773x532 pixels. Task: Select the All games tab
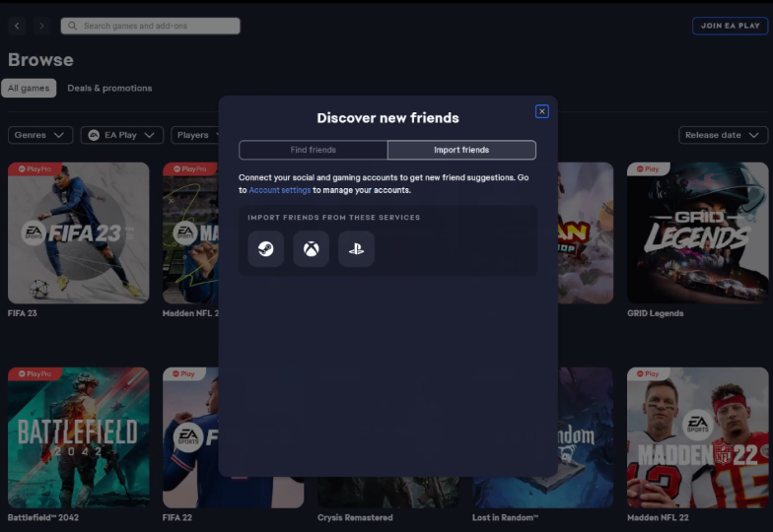coord(29,89)
